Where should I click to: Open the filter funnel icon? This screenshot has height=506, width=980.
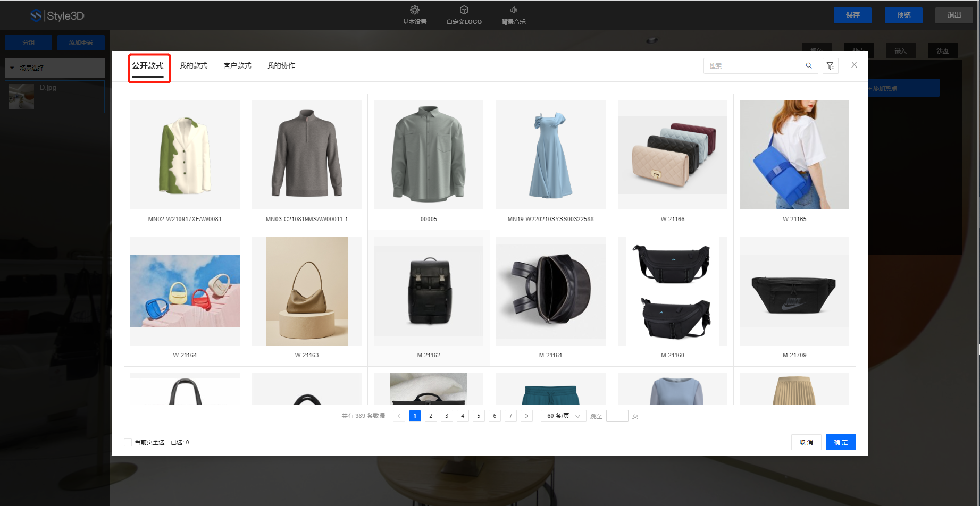pos(830,66)
